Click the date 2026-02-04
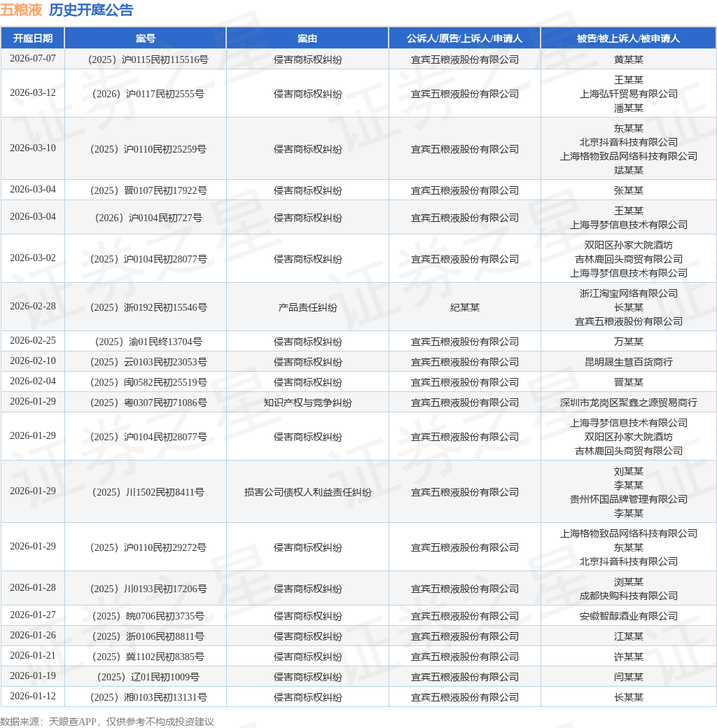This screenshot has width=717, height=728. (32, 381)
